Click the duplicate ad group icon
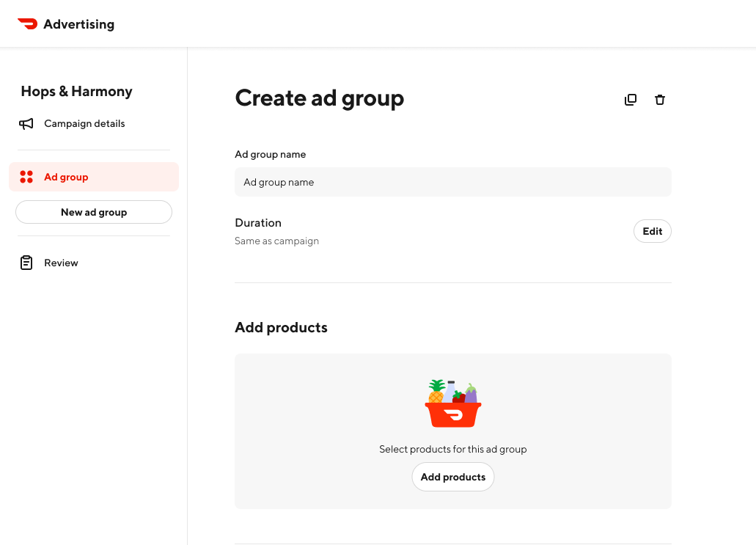 pyautogui.click(x=630, y=100)
